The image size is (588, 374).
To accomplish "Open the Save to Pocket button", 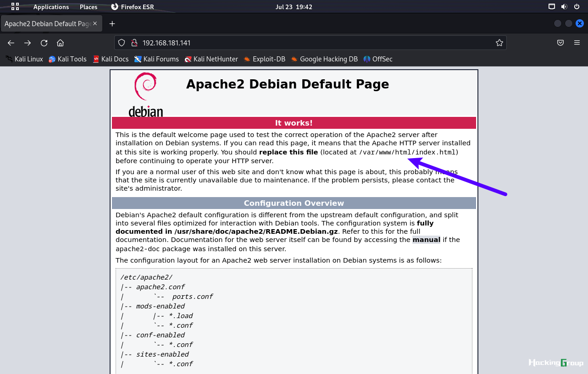I will pos(560,43).
